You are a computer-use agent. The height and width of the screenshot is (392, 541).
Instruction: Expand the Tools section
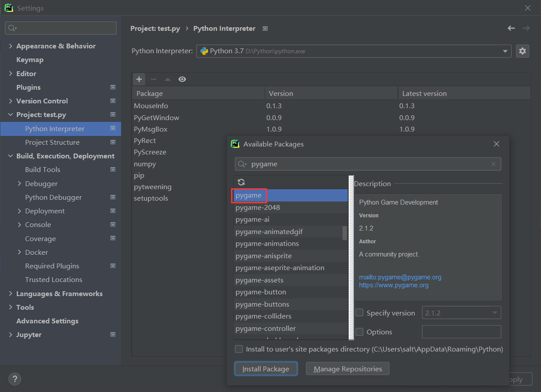pyautogui.click(x=11, y=307)
